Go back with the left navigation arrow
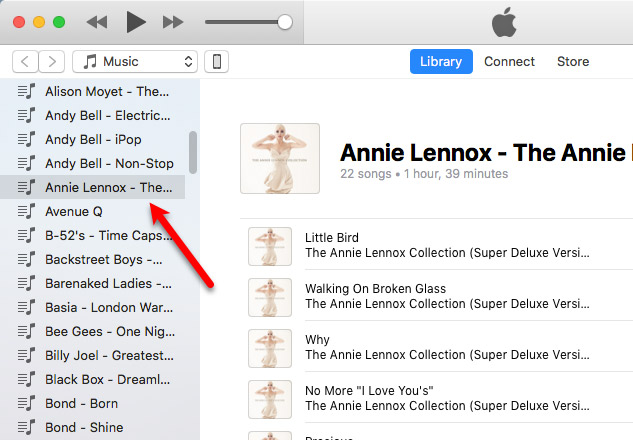Screen dimensions: 633x440 [26, 62]
